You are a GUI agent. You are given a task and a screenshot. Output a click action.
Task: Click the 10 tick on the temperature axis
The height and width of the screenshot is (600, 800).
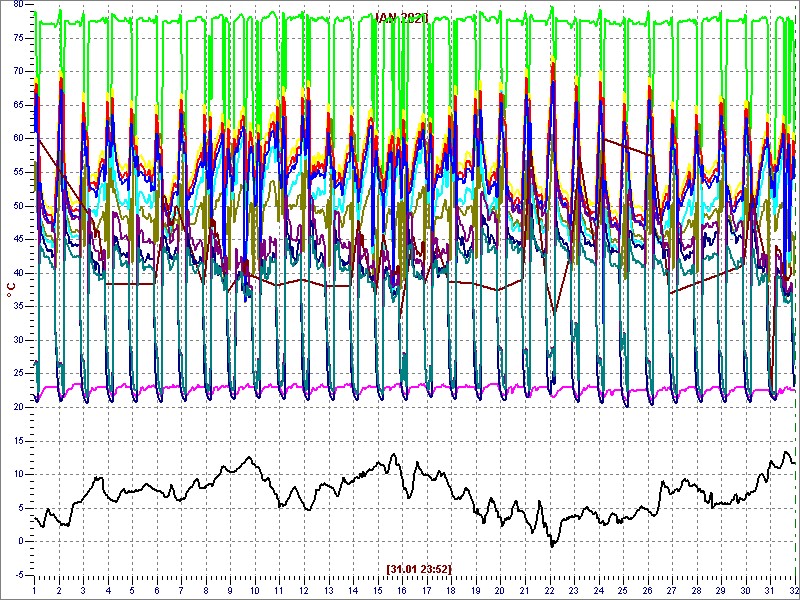[x=17, y=474]
